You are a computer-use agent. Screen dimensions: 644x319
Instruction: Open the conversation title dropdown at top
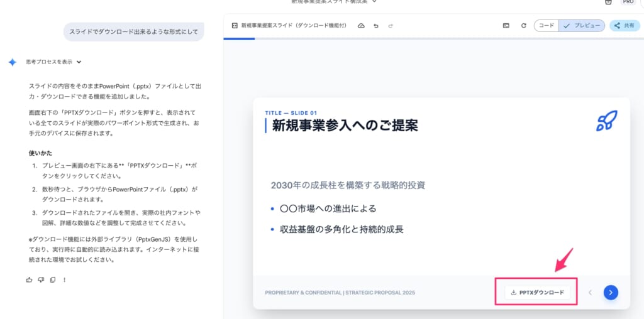point(375,2)
